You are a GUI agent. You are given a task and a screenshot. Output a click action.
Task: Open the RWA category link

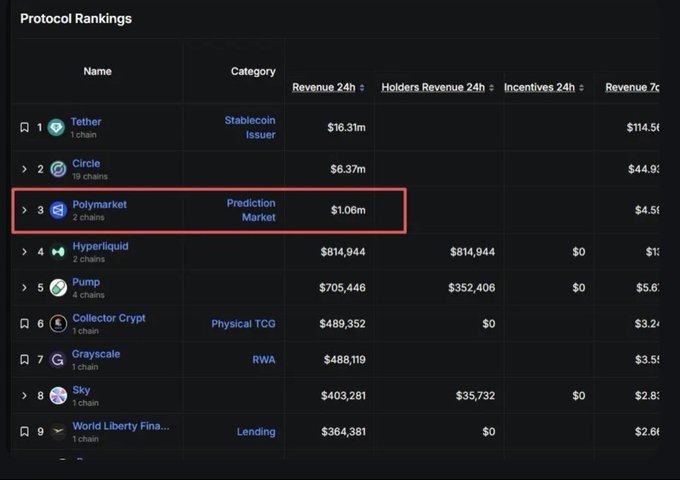[x=264, y=360]
